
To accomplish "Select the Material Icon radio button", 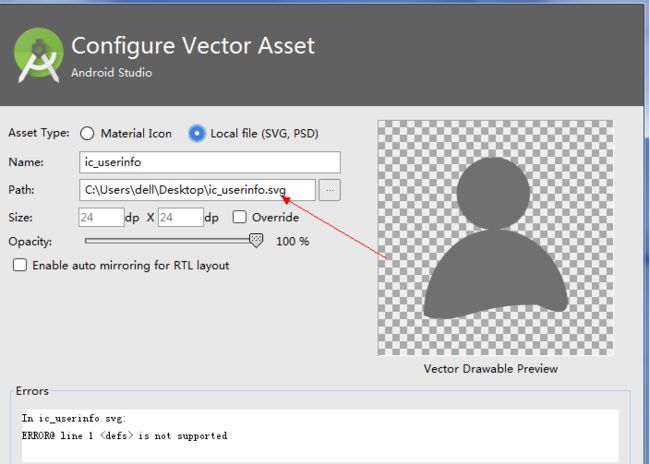I will point(87,134).
